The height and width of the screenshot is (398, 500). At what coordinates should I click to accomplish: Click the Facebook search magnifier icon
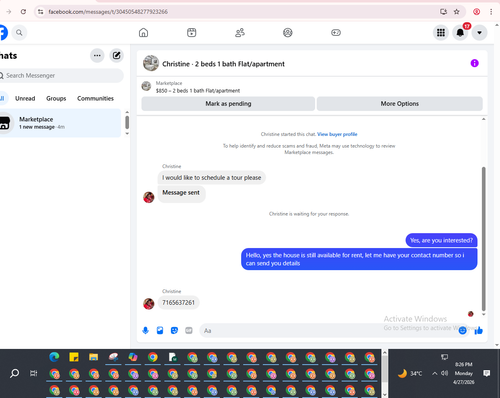pos(19,33)
